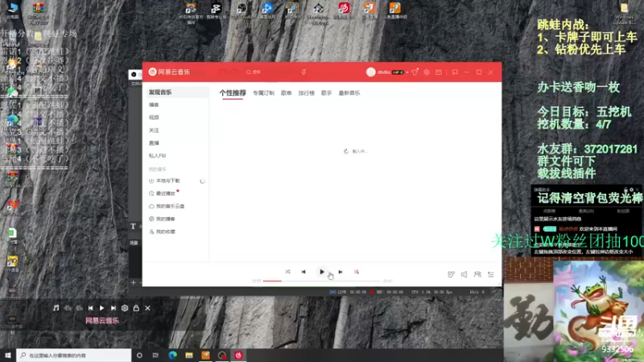Click the song progress bar in the player
The height and width of the screenshot is (362, 644).
click(322, 281)
